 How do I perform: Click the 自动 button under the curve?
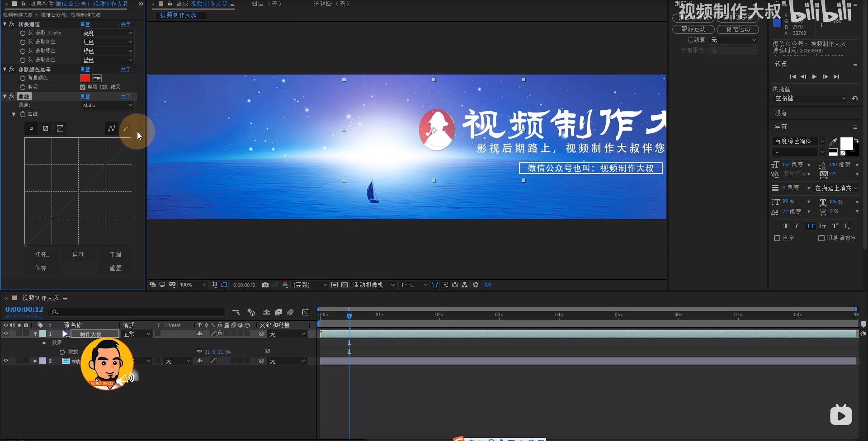[x=79, y=255]
